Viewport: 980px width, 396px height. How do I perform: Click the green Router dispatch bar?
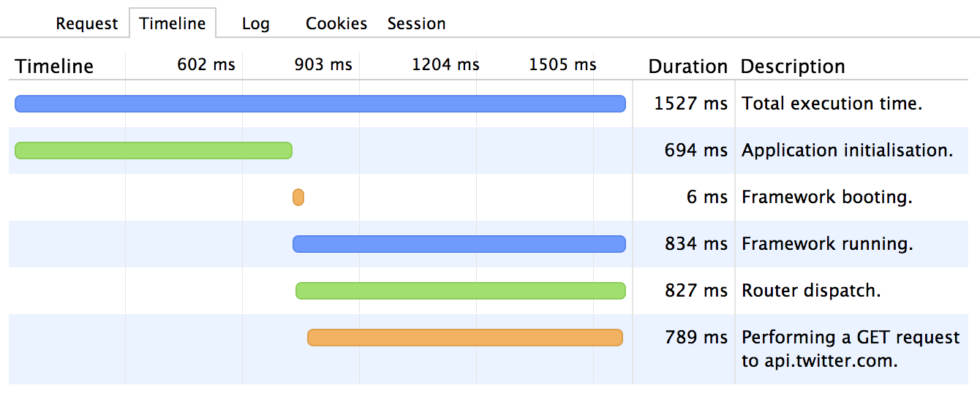pyautogui.click(x=461, y=291)
